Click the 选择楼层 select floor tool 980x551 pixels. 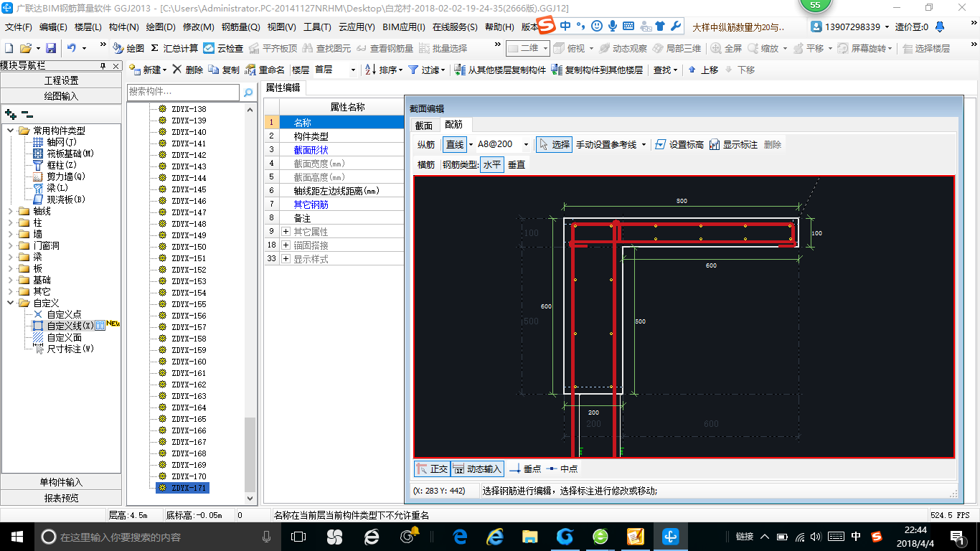point(925,48)
